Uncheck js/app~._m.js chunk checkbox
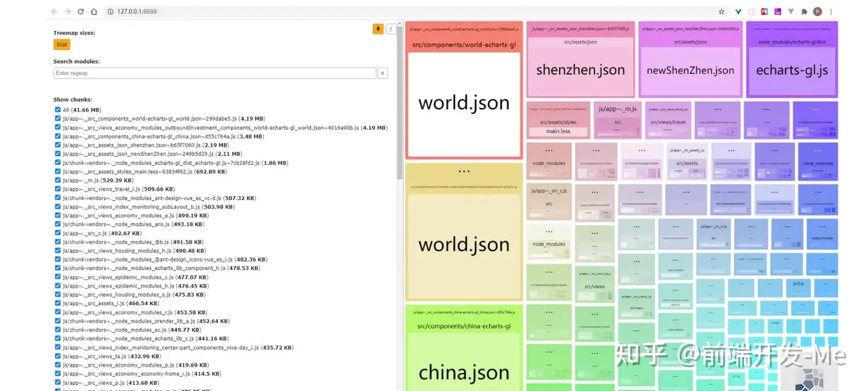The width and height of the screenshot is (868, 391). tap(58, 180)
